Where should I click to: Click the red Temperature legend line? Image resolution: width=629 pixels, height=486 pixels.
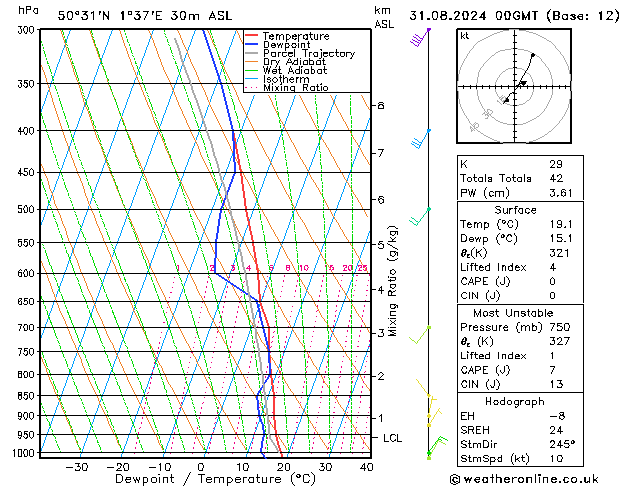coord(251,36)
